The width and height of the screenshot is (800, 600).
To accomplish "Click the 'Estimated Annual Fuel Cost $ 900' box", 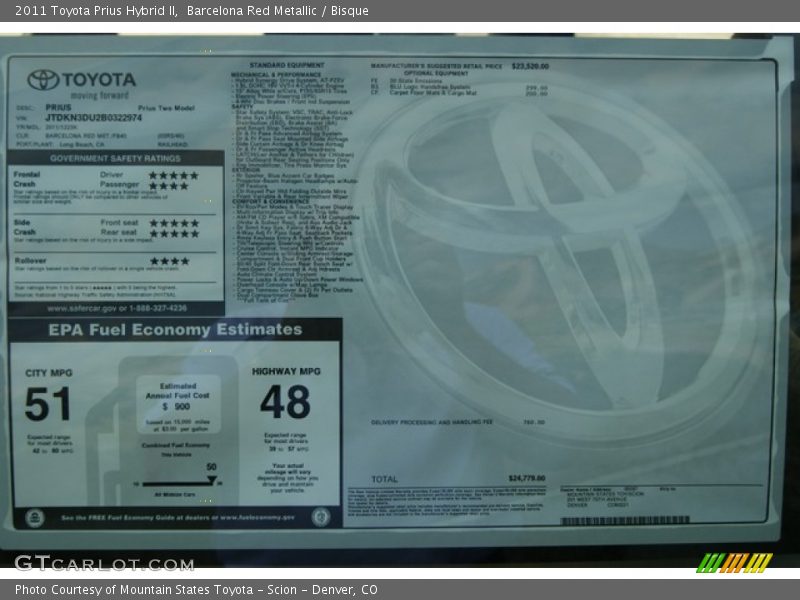I will tap(178, 404).
